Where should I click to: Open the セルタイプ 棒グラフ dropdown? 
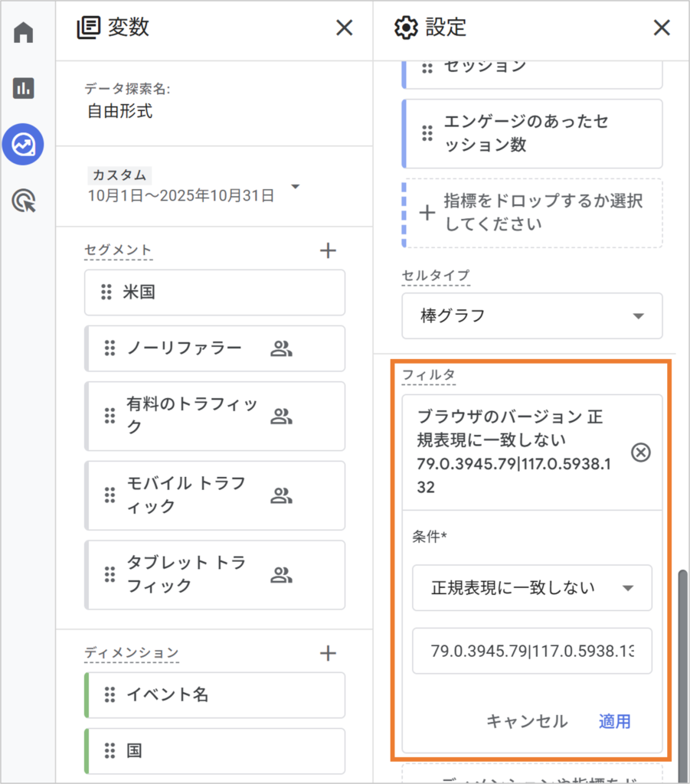click(531, 316)
